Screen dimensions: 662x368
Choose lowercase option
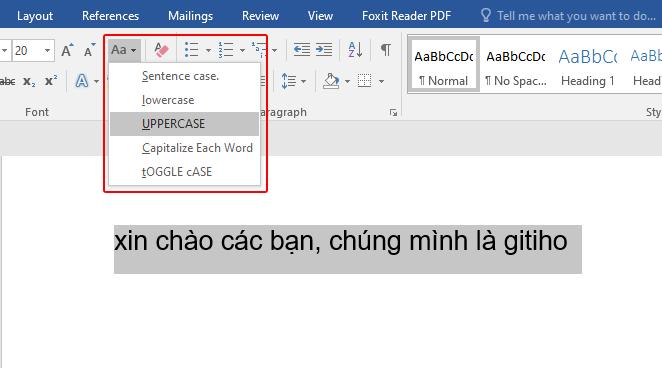point(184,100)
